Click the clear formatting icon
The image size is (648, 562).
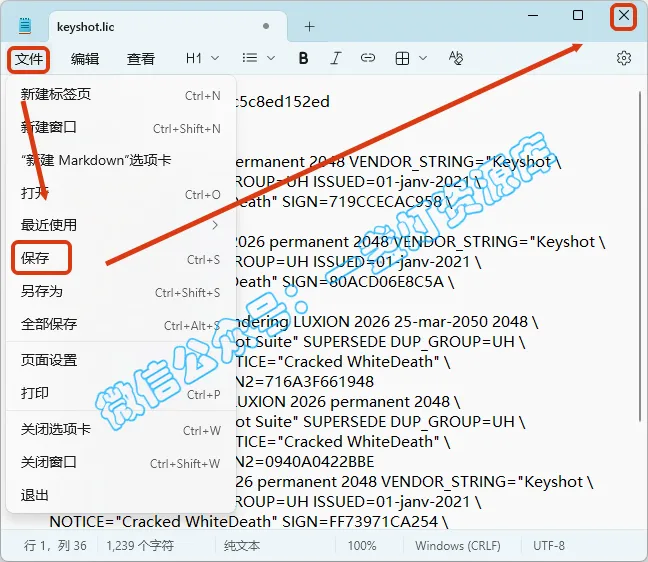[x=456, y=58]
